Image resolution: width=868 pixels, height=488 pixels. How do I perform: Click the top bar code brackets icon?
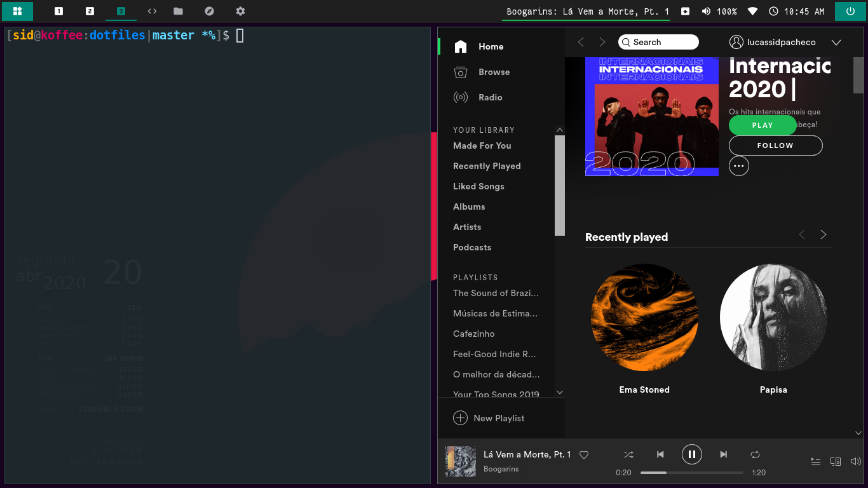[152, 11]
